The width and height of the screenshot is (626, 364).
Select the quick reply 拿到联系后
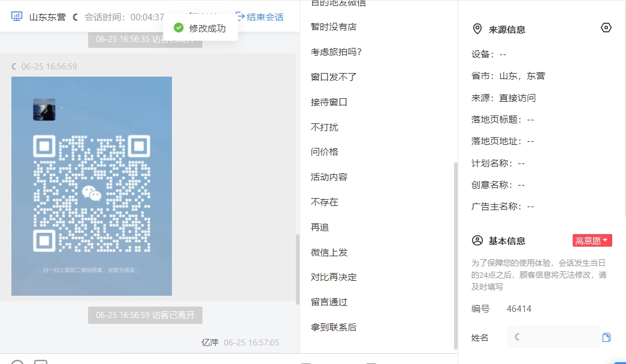click(334, 327)
